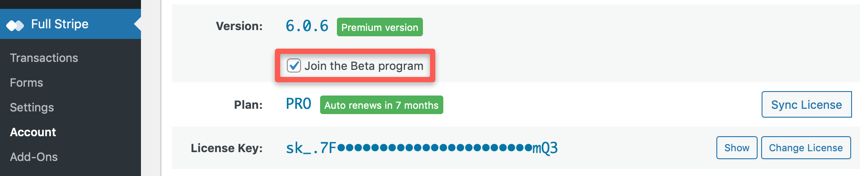Click the 'Version:' field label
The image size is (868, 176).
(x=239, y=26)
